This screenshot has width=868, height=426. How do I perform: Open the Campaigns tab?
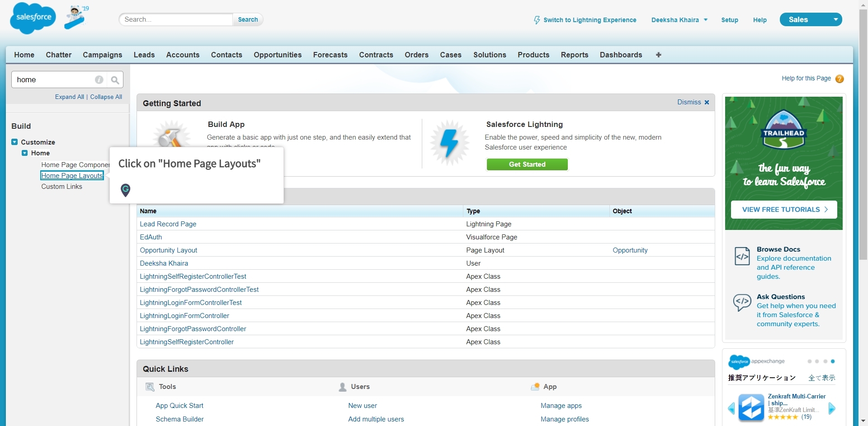(102, 55)
